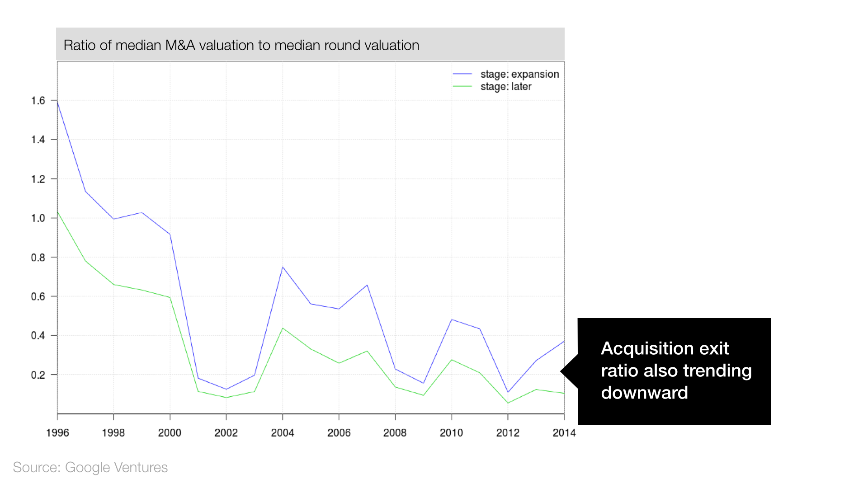Click the 1.0 y-axis label
The image size is (868, 488).
point(38,218)
